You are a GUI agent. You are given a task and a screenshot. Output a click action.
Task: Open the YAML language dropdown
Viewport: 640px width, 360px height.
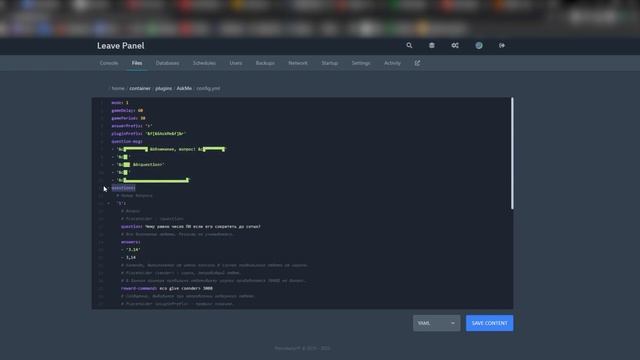436,323
